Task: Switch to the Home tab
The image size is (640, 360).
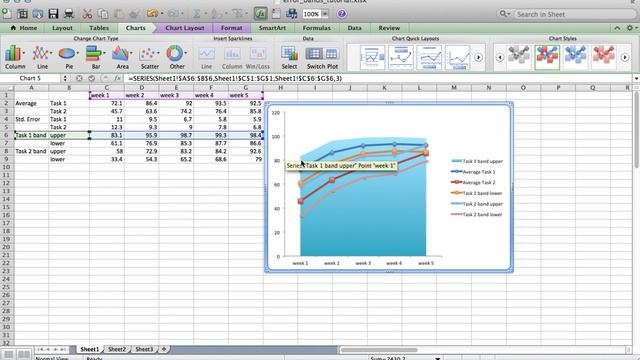Action: (24, 28)
